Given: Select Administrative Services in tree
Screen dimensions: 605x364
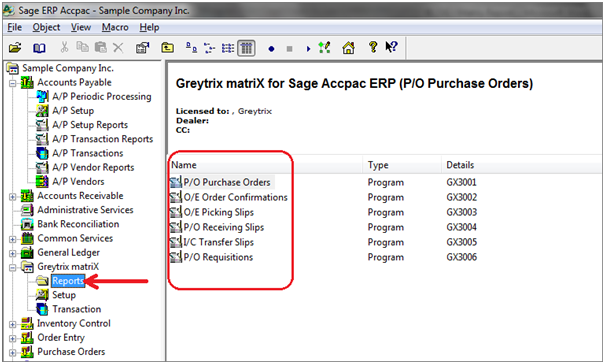Looking at the screenshot, I should coord(85,210).
